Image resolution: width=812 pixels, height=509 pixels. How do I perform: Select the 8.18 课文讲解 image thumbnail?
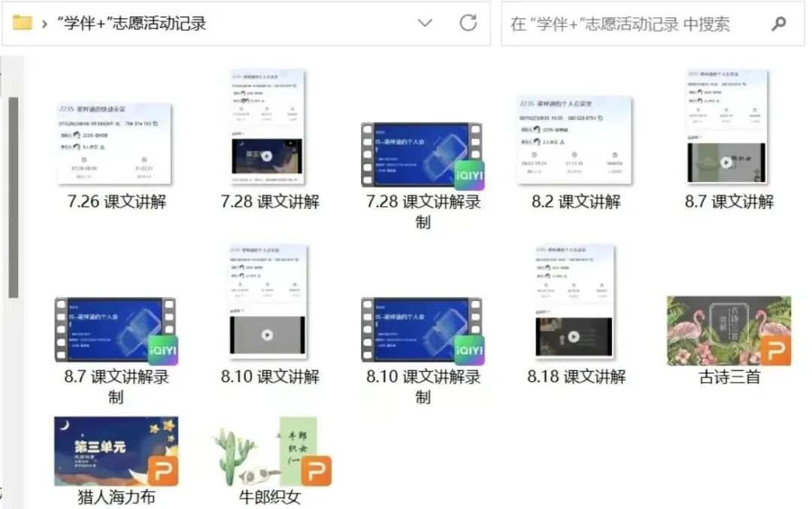click(x=574, y=301)
